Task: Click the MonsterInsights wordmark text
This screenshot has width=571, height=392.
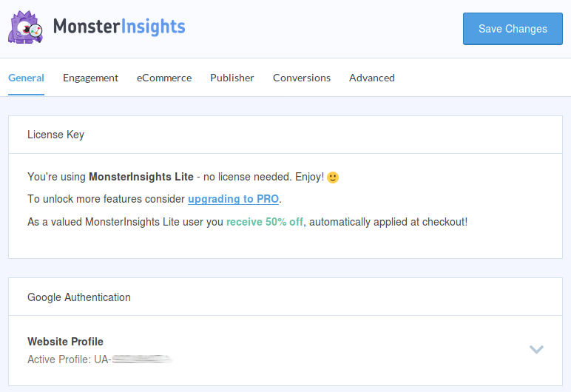Action: (119, 28)
